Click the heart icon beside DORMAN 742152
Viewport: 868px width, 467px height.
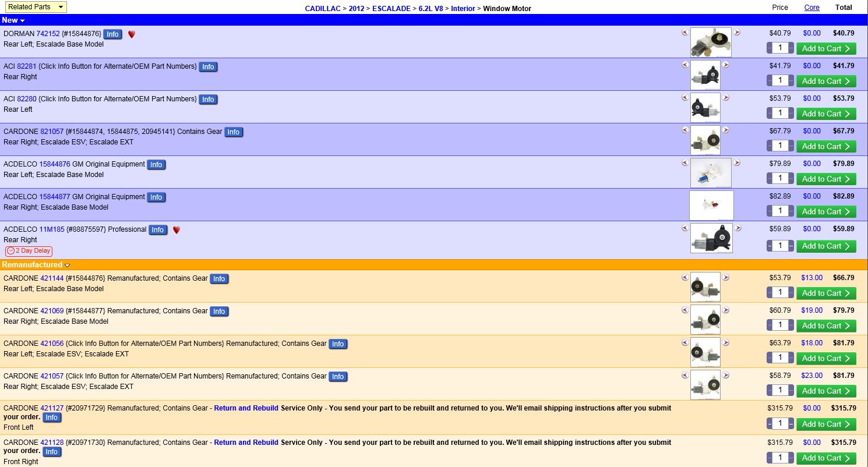tap(132, 34)
